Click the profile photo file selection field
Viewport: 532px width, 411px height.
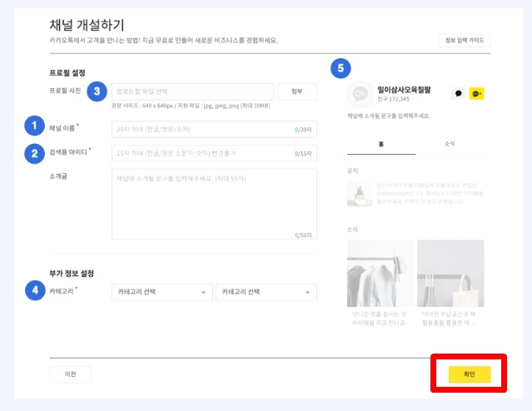click(192, 92)
